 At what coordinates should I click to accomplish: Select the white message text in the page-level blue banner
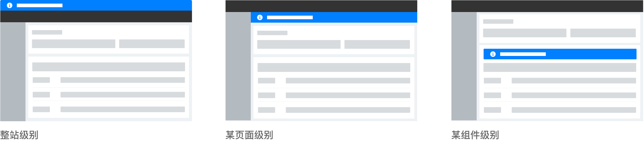290,17
